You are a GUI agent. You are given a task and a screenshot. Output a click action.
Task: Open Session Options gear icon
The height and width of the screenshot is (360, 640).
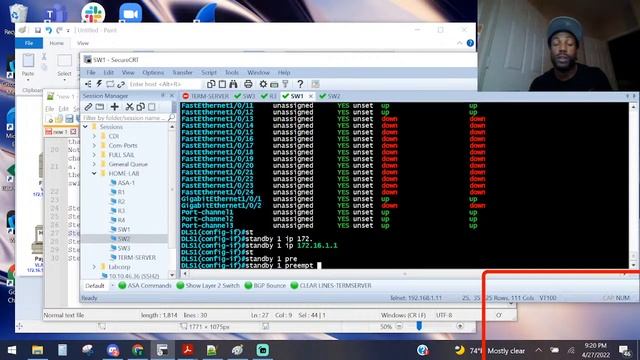click(x=263, y=84)
